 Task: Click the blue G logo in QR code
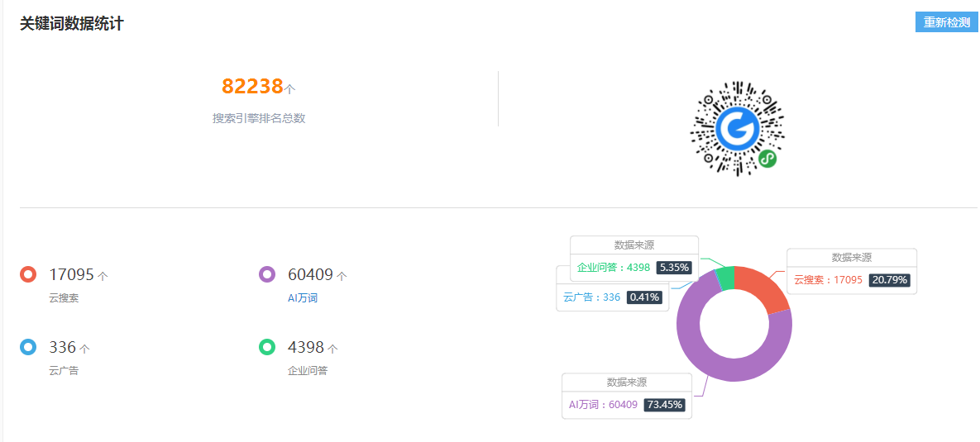(x=738, y=127)
